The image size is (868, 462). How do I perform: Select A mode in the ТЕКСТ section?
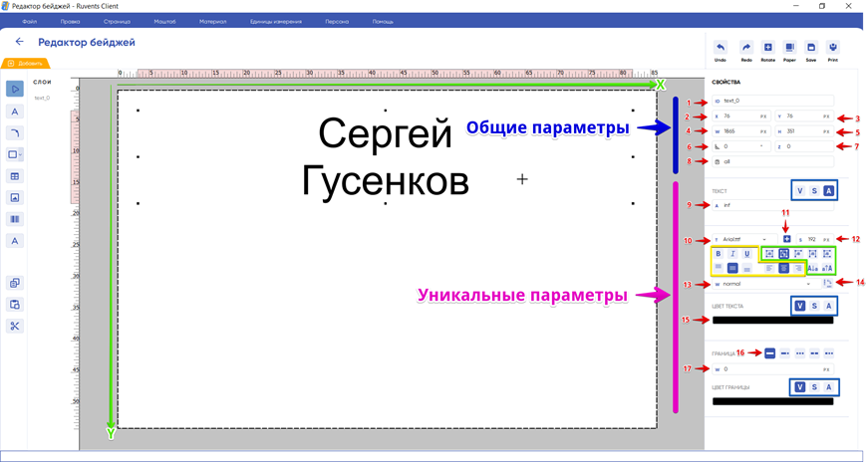tap(829, 191)
